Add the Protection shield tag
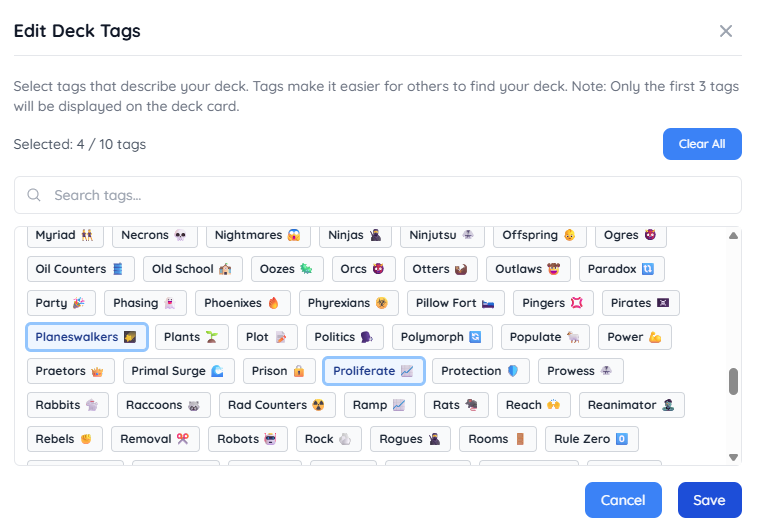This screenshot has width=757, height=529. tap(480, 371)
